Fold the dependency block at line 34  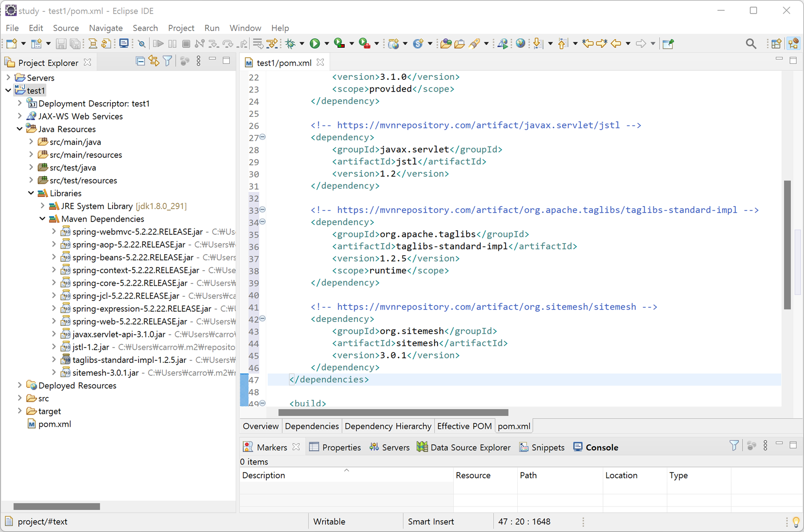263,222
